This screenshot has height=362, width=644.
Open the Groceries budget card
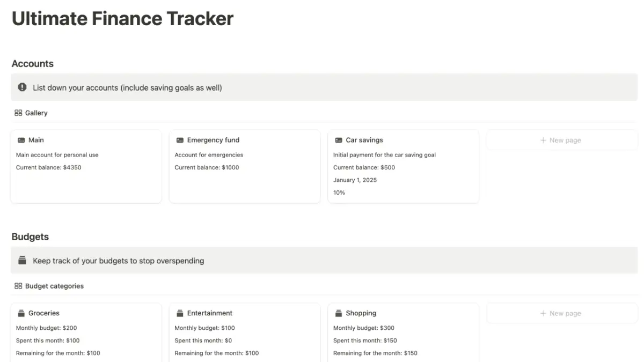(x=86, y=333)
